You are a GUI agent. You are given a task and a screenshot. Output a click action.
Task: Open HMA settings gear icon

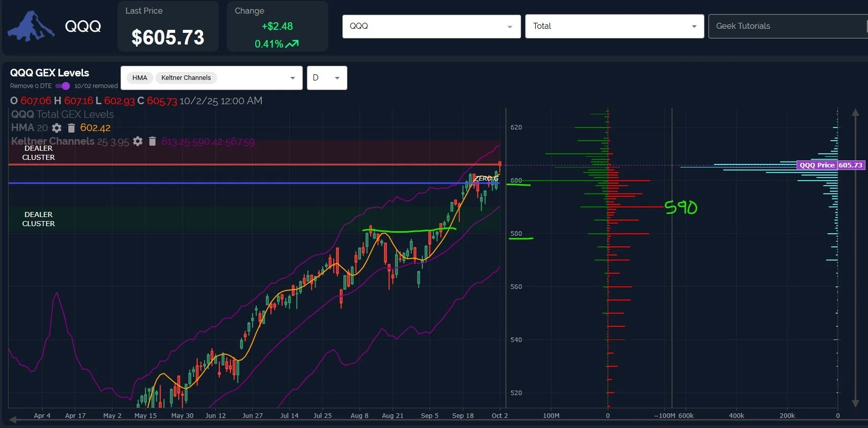tap(57, 128)
